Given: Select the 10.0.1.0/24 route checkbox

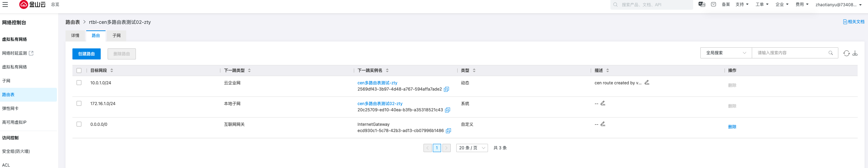Looking at the screenshot, I should [x=79, y=83].
